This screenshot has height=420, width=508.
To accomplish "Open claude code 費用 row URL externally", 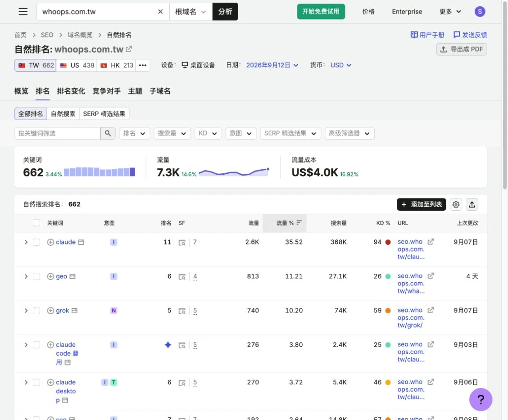I will [431, 344].
